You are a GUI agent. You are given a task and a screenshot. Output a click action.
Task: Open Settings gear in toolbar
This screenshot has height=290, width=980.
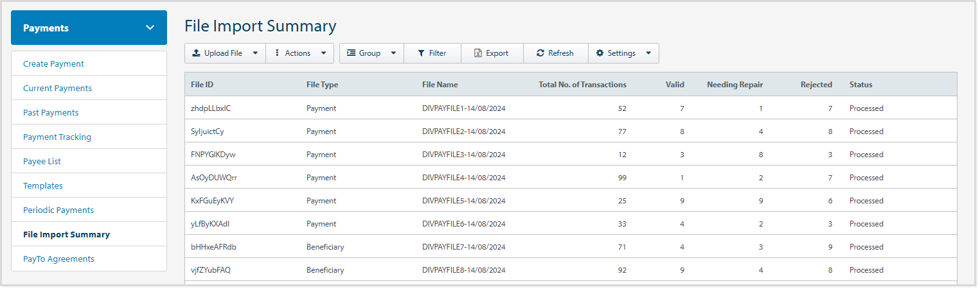click(x=600, y=53)
